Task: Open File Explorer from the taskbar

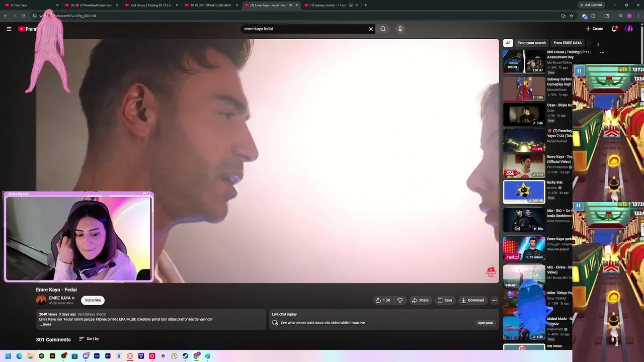Action: (x=30, y=356)
